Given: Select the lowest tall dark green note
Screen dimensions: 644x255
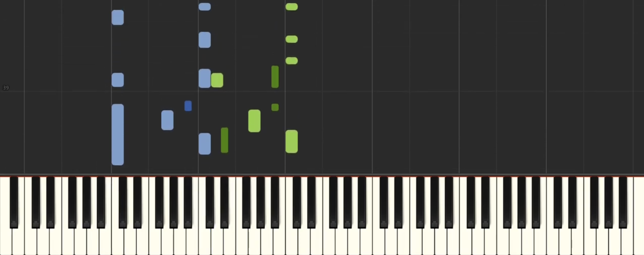Looking at the screenshot, I should pos(224,140).
